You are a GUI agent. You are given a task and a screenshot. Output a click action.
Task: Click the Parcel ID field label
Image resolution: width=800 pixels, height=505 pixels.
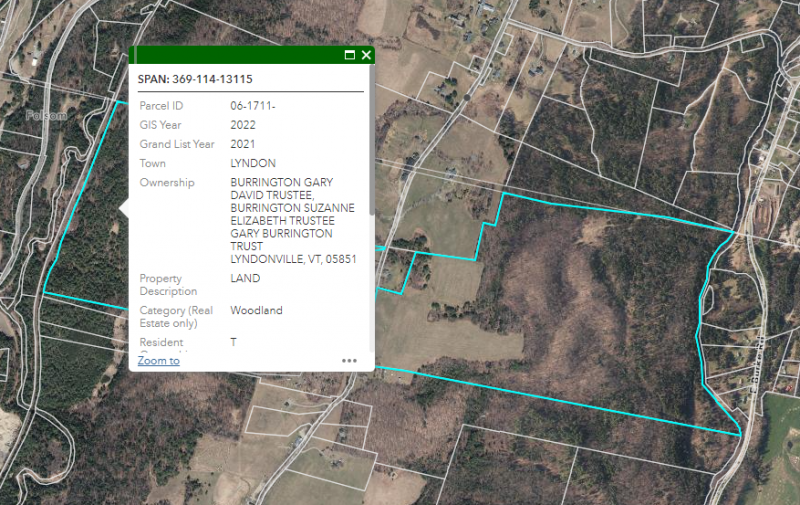point(161,105)
